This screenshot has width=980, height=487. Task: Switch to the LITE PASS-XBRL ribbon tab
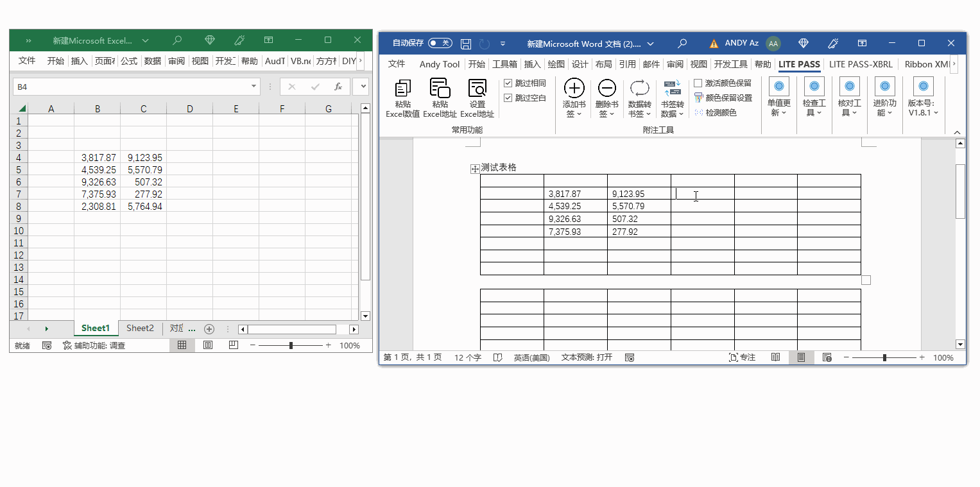pos(861,64)
